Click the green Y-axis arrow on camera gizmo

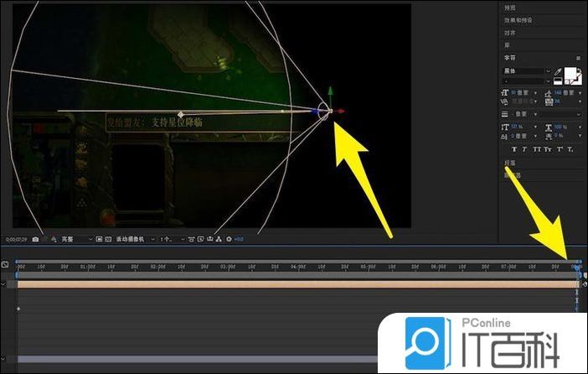pyautogui.click(x=330, y=91)
